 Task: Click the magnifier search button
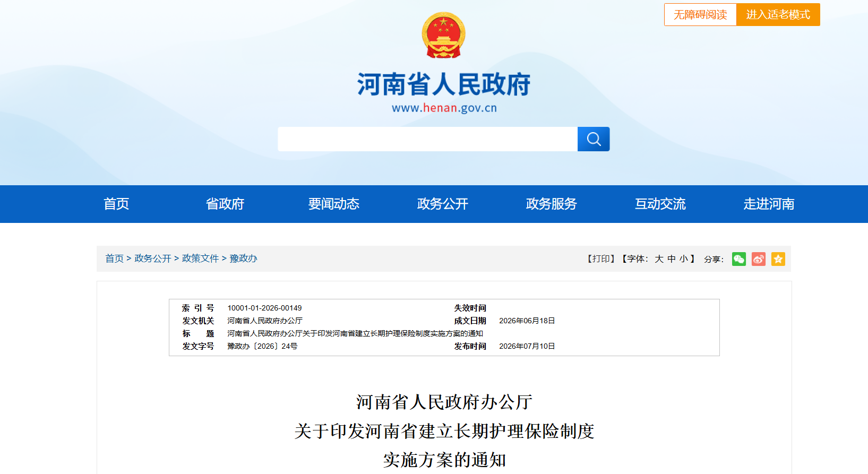[x=594, y=139]
